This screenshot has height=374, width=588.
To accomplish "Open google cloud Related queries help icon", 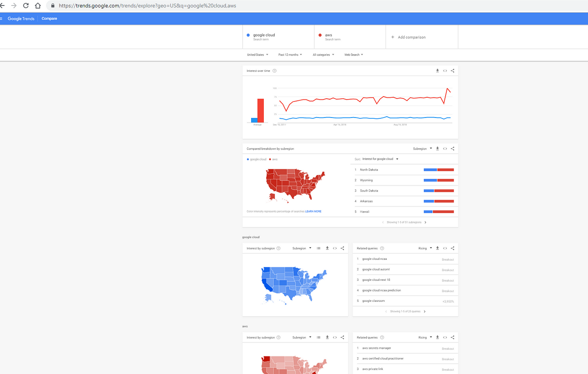I will pyautogui.click(x=382, y=248).
